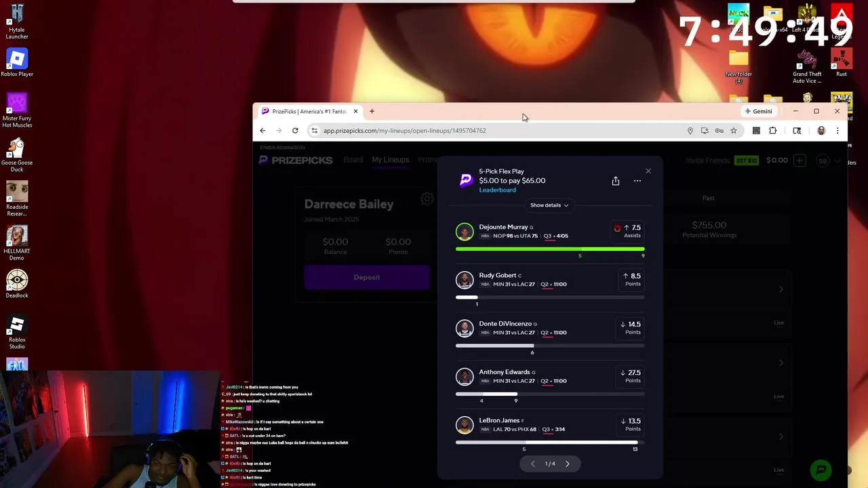Switch to the Past lineups tab
Image resolution: width=868 pixels, height=488 pixels.
(708, 198)
